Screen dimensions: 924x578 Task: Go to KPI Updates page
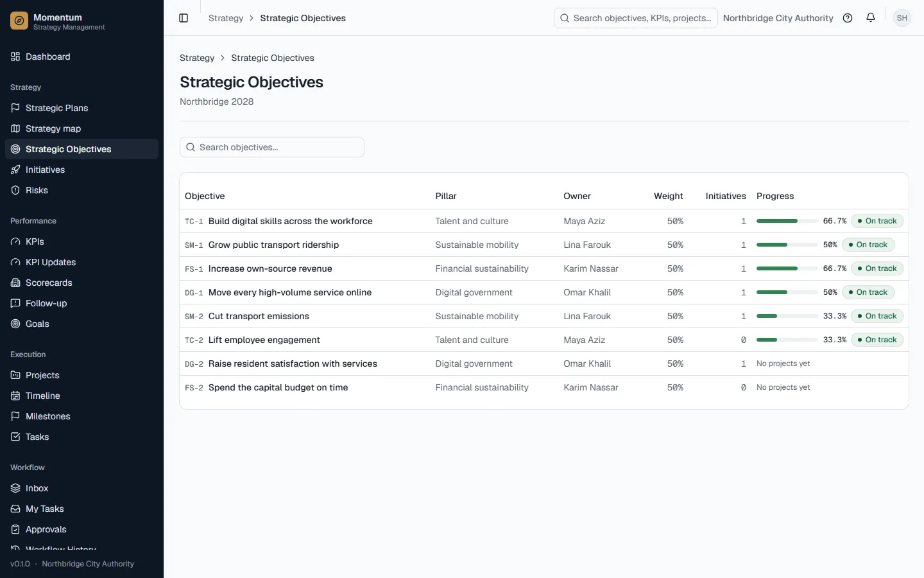(x=81, y=262)
